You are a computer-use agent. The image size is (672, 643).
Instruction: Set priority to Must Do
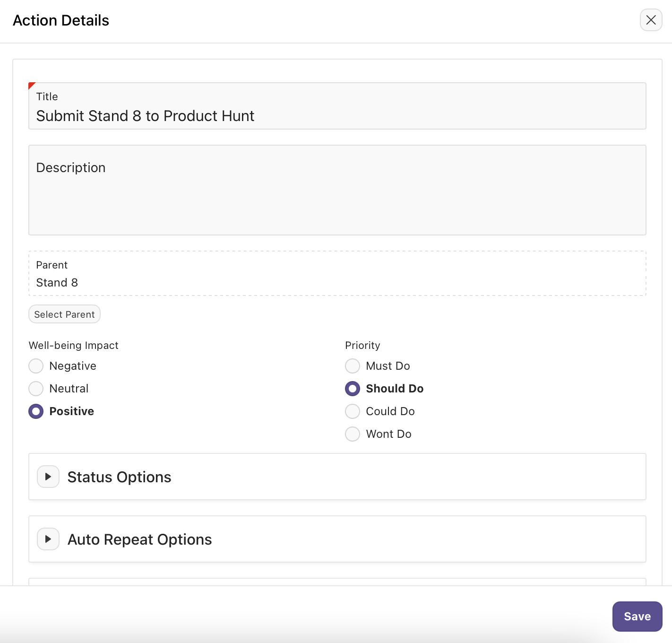pos(353,366)
